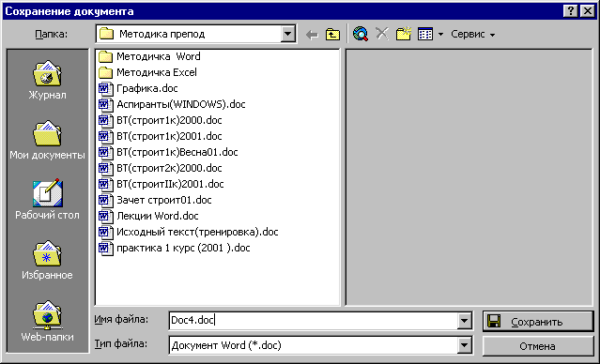
Task: Select file ВТ(строитIIк)2001.doc
Action: 162,184
